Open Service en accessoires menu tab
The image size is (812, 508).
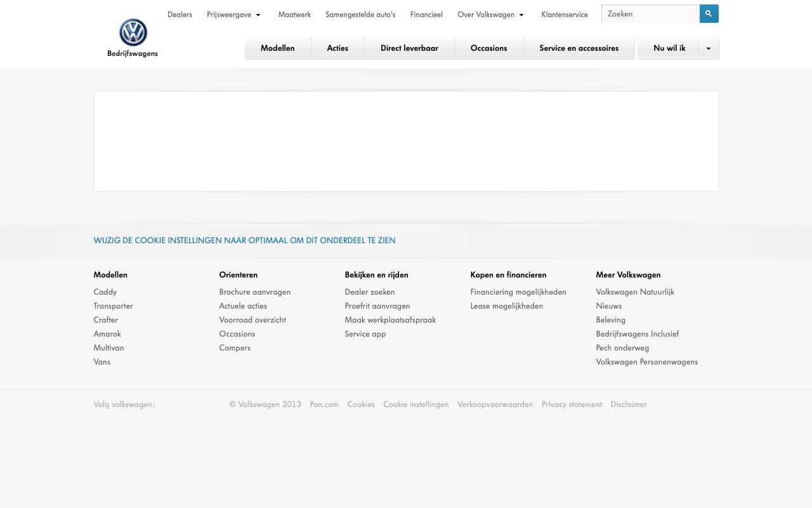click(x=579, y=48)
